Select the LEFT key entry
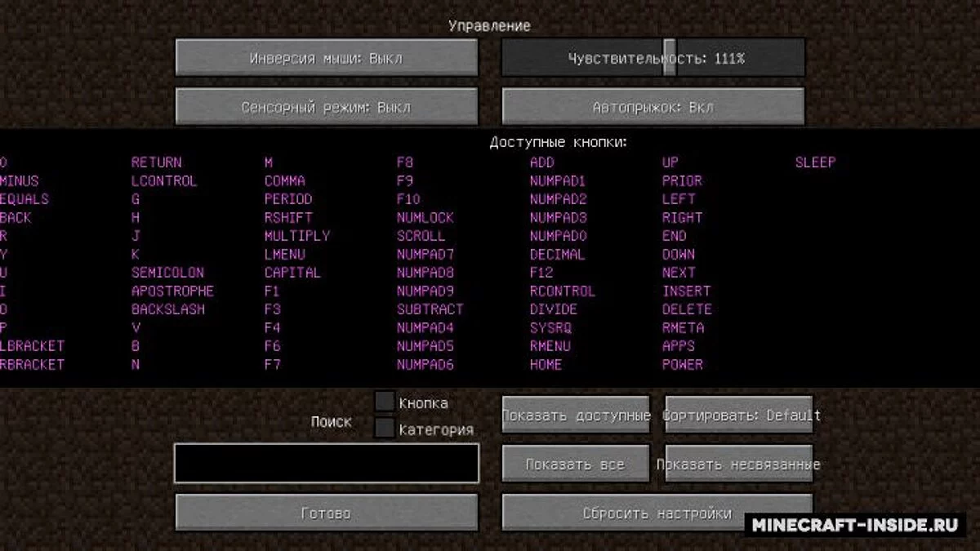Viewport: 980px width, 551px height. 679,199
